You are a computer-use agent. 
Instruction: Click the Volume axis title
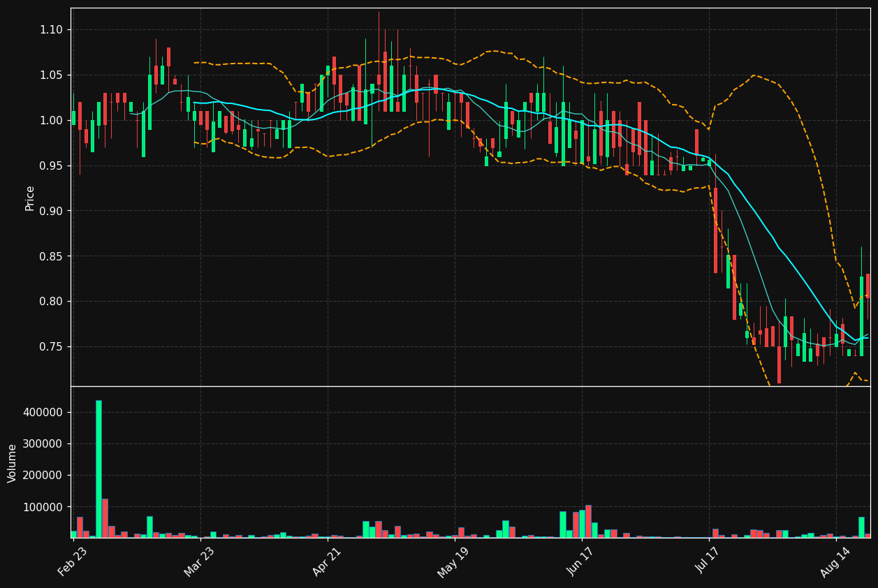click(13, 463)
